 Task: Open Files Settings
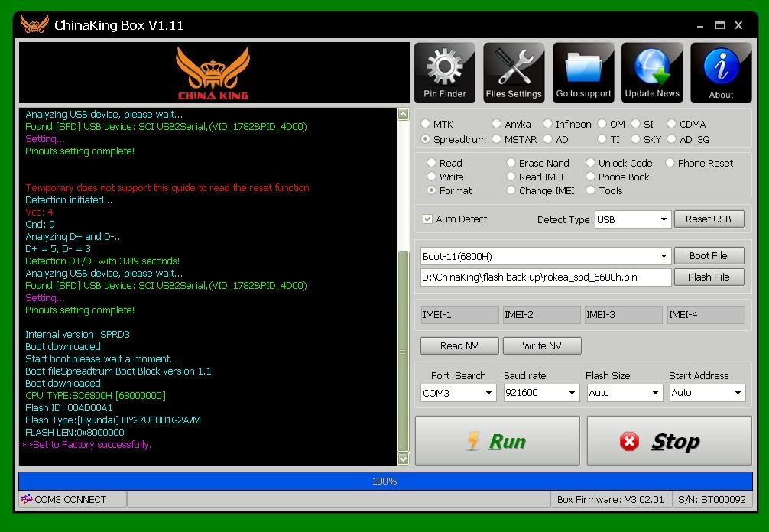(514, 73)
